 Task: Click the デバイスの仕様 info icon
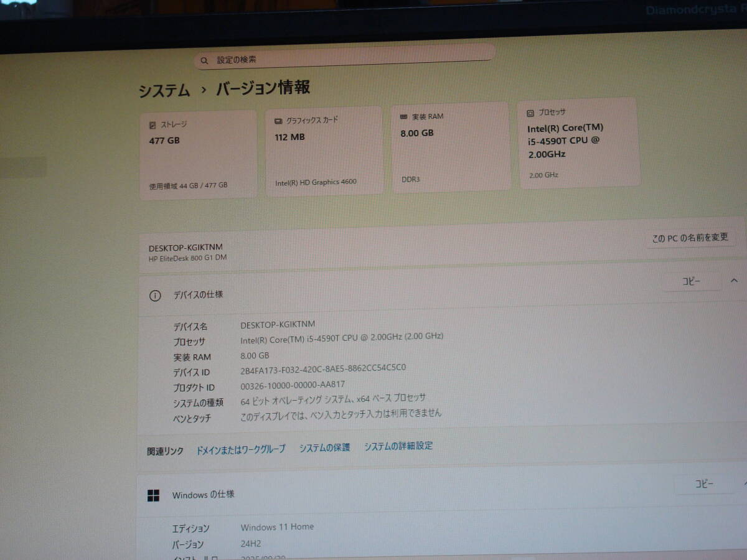[155, 296]
